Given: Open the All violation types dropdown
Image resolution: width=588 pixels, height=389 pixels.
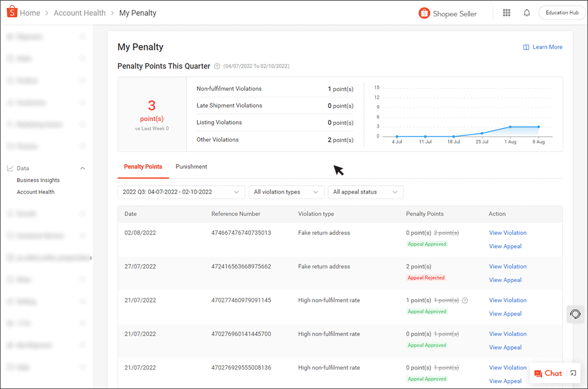Looking at the screenshot, I should click(x=286, y=192).
